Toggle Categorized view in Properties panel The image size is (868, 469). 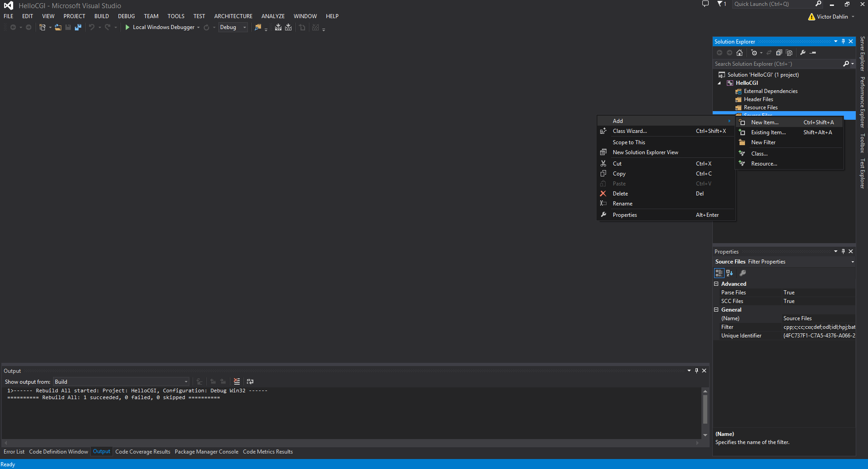pos(719,273)
